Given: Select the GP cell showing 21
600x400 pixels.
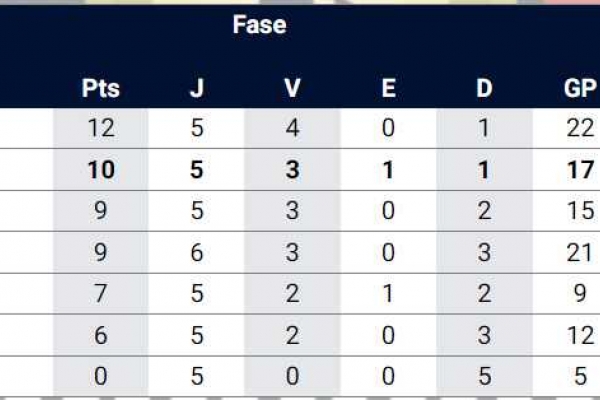Looking at the screenshot, I should click(580, 252).
